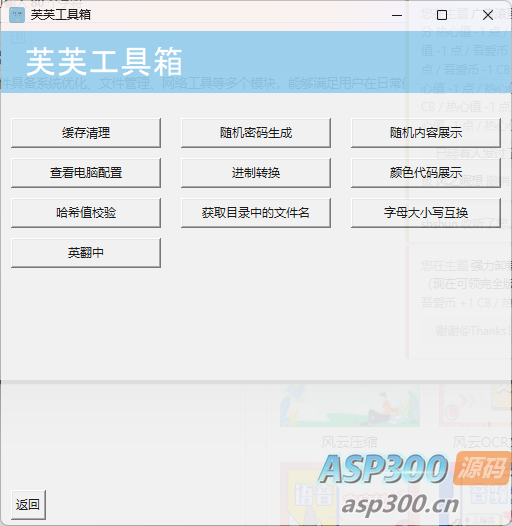Open the 英翻中 translation tool
This screenshot has width=512, height=526.
click(86, 253)
